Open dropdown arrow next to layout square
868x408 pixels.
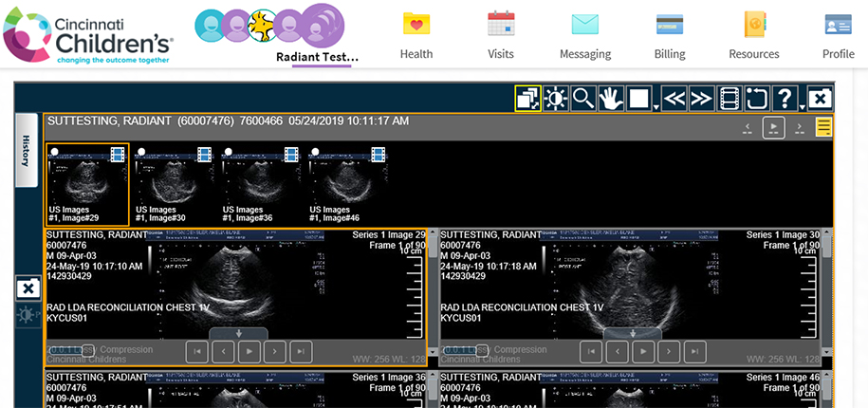pyautogui.click(x=656, y=106)
